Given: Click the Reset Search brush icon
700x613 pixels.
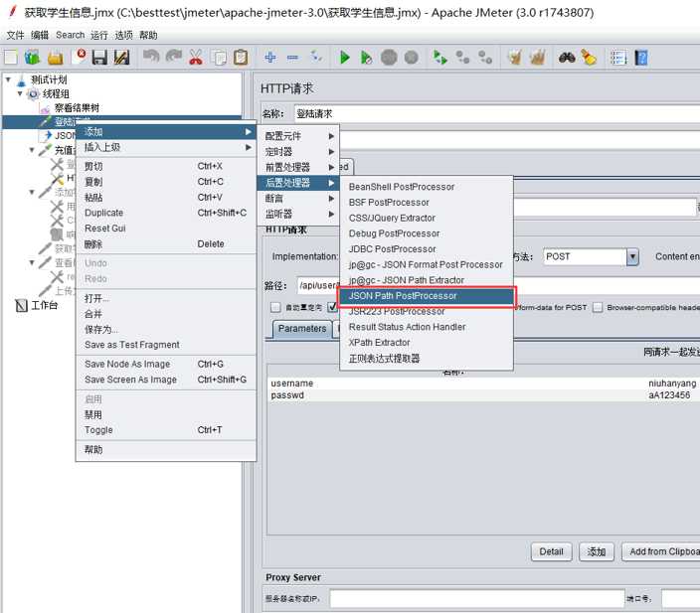Looking at the screenshot, I should pyautogui.click(x=589, y=58).
